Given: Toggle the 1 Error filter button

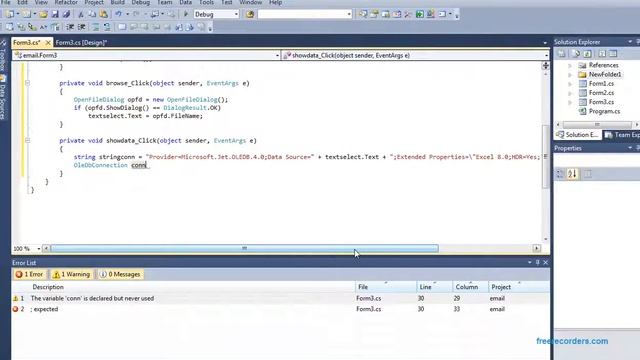Looking at the screenshot, I should point(29,274).
